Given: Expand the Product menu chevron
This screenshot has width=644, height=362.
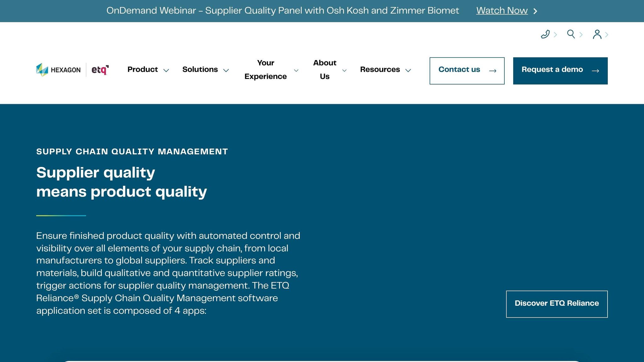Looking at the screenshot, I should (166, 70).
